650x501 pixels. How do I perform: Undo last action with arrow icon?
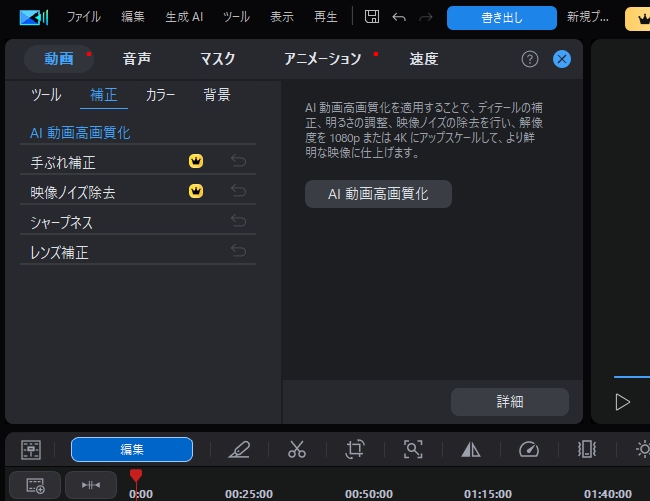pyautogui.click(x=399, y=17)
